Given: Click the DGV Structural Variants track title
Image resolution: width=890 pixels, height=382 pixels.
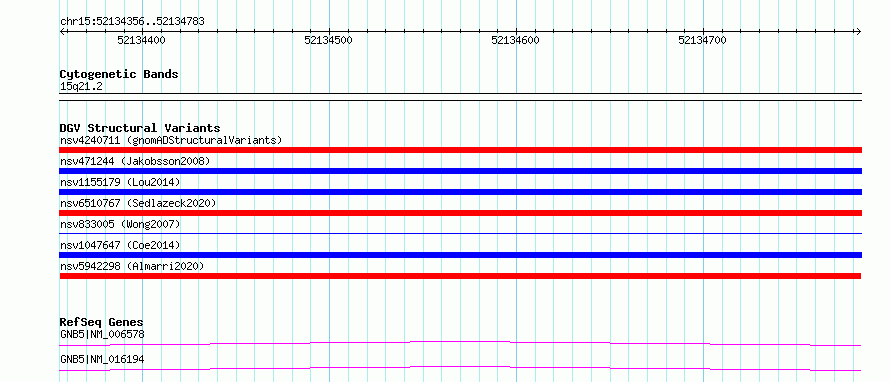Looking at the screenshot, I should (x=140, y=128).
